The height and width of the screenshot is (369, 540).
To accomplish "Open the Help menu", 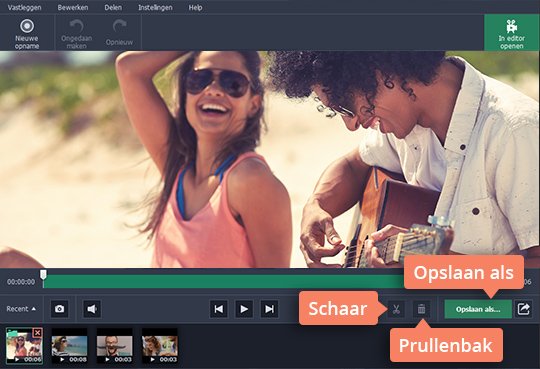I will coord(195,7).
